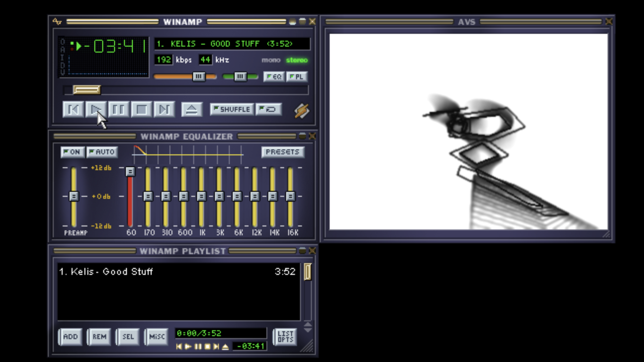Open the PRESETS menu in the equalizer
This screenshot has height=362, width=644.
tap(282, 152)
